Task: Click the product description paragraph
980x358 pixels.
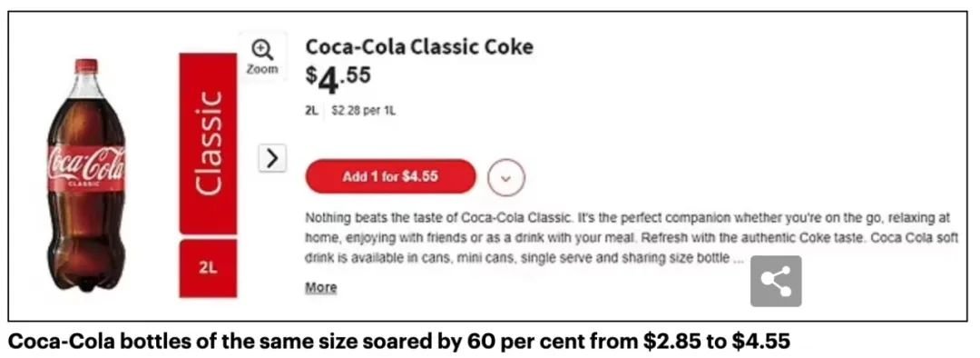Action: click(x=632, y=238)
